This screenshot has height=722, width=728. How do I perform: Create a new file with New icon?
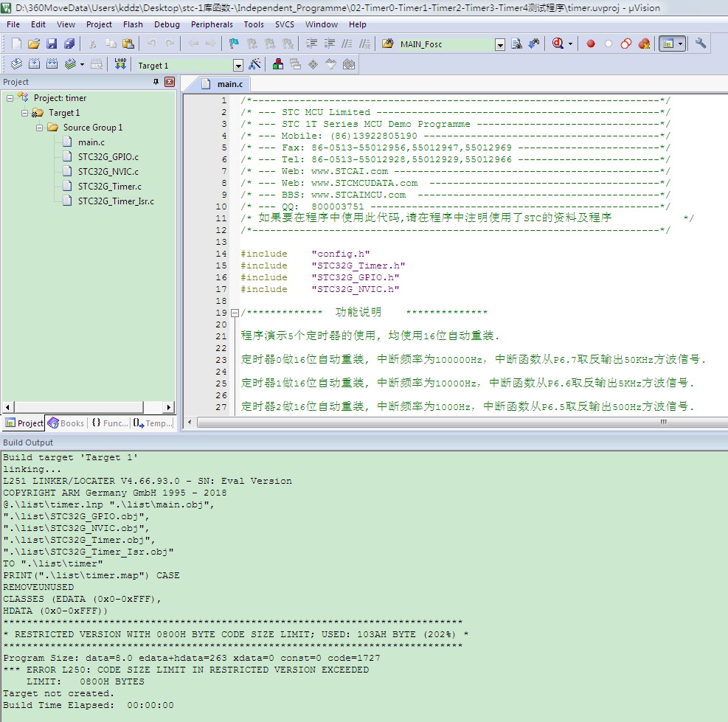16,44
